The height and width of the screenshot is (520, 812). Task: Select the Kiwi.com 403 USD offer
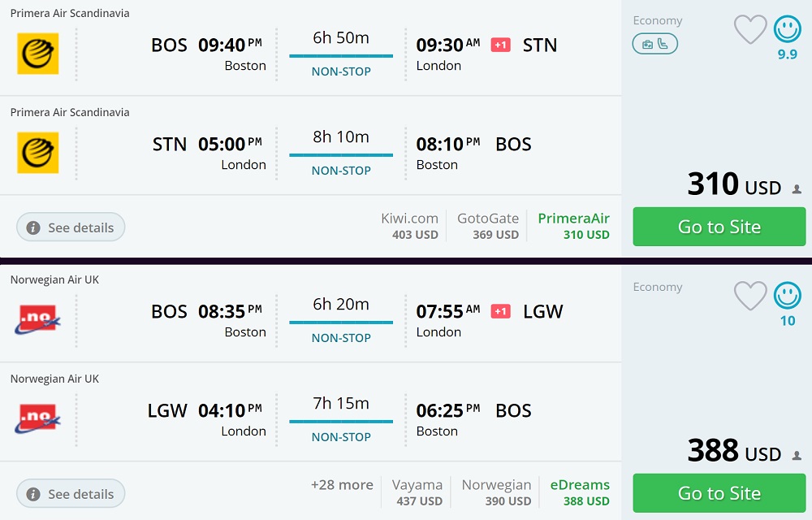pos(410,226)
